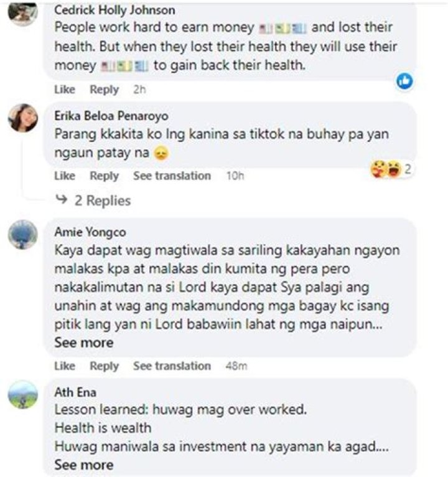This screenshot has width=448, height=477.
Task: Open Erika Beloa Penaroyo's avatar
Action: pyautogui.click(x=23, y=118)
